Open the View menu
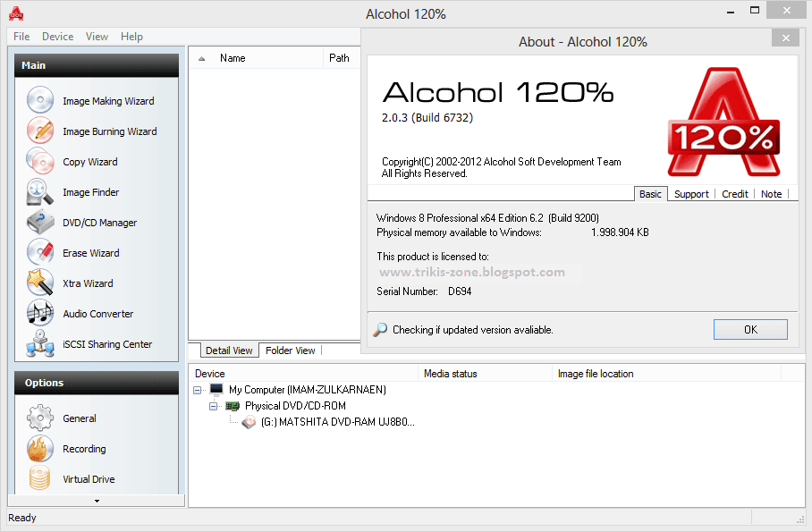 click(97, 37)
